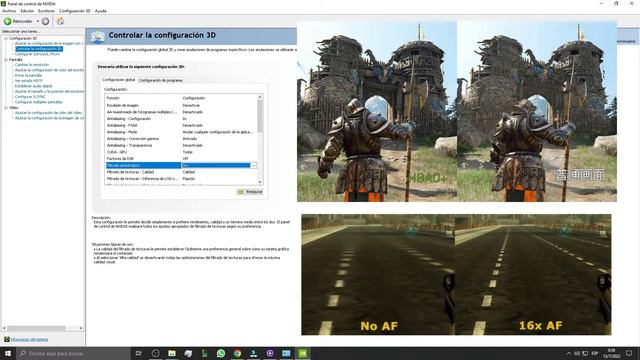Select Establecer audio digital tree item

click(33, 86)
